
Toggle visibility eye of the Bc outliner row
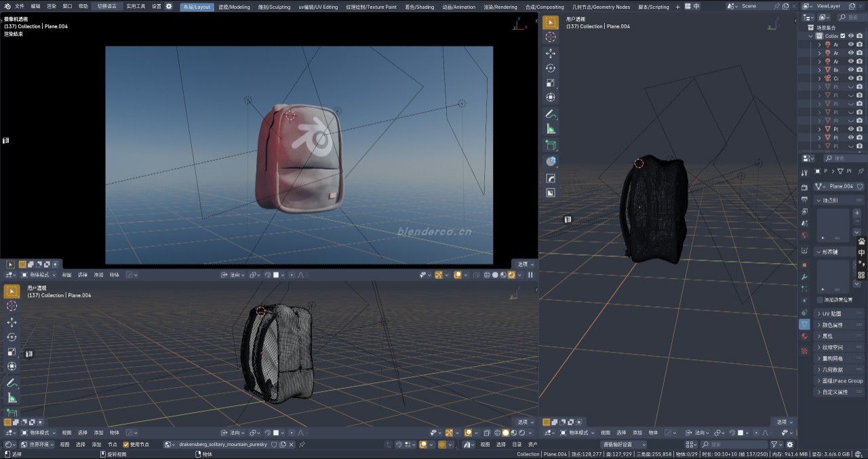(851, 70)
